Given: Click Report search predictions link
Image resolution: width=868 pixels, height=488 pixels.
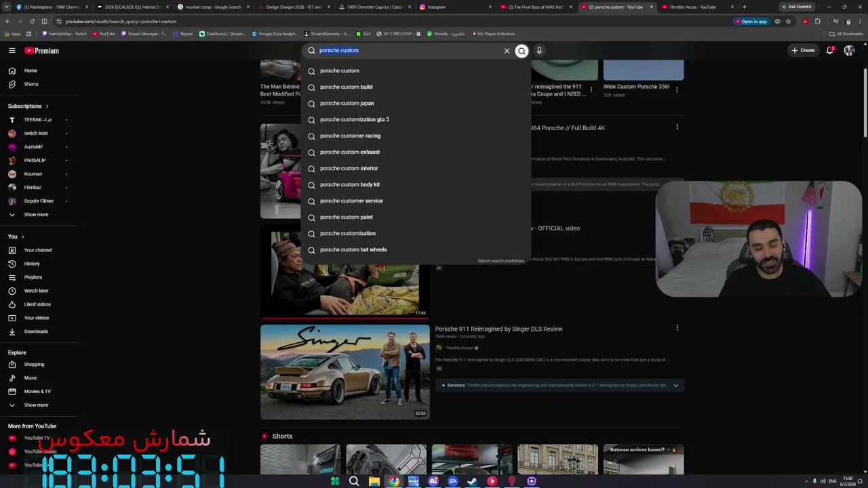Looking at the screenshot, I should point(501,261).
